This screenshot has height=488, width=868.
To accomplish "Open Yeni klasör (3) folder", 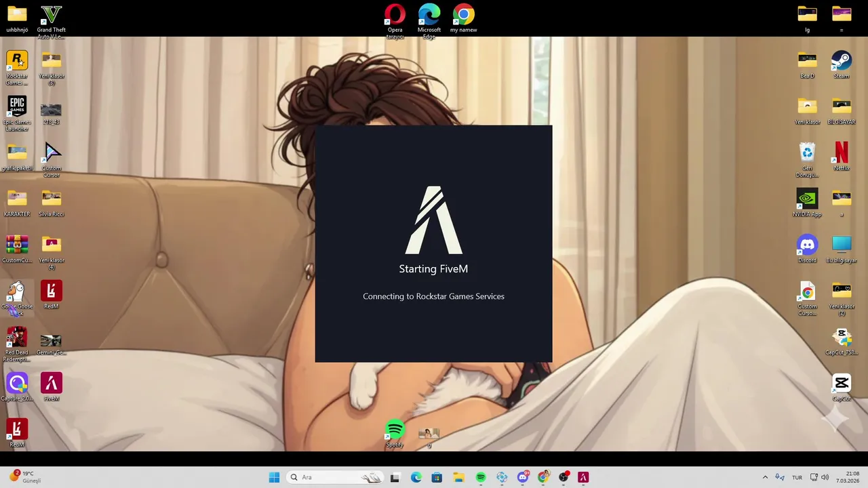I will (x=52, y=68).
